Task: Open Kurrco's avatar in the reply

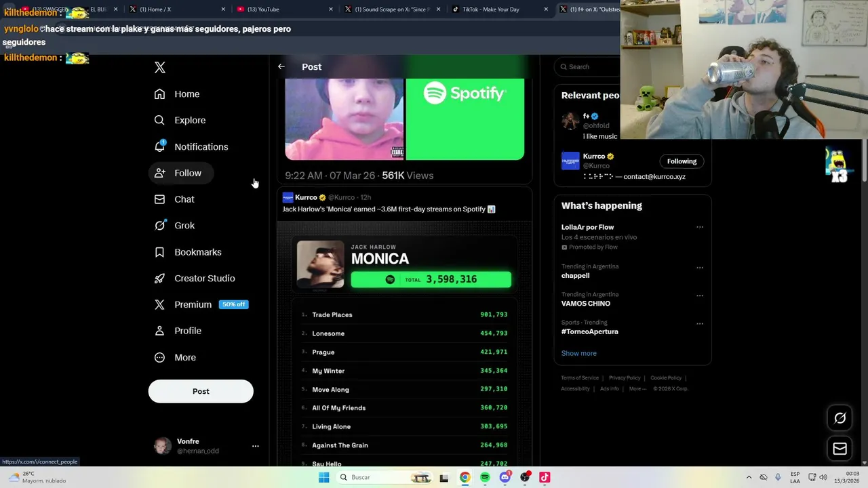Action: click(x=288, y=197)
